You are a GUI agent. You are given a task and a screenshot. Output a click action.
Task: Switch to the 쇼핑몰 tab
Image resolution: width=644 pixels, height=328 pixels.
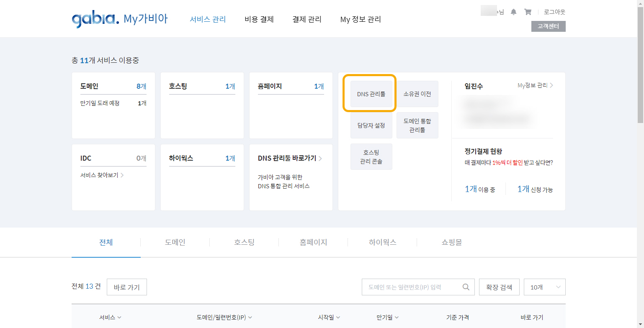click(x=451, y=242)
